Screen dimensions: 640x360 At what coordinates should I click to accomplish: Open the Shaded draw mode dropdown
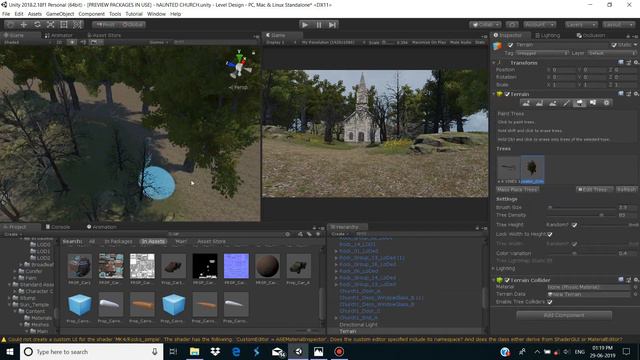27,42
